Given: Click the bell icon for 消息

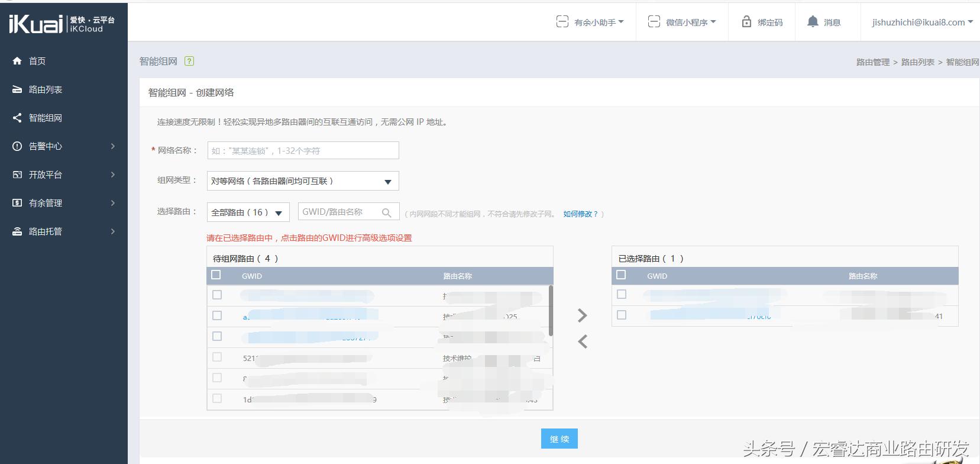Looking at the screenshot, I should [813, 22].
